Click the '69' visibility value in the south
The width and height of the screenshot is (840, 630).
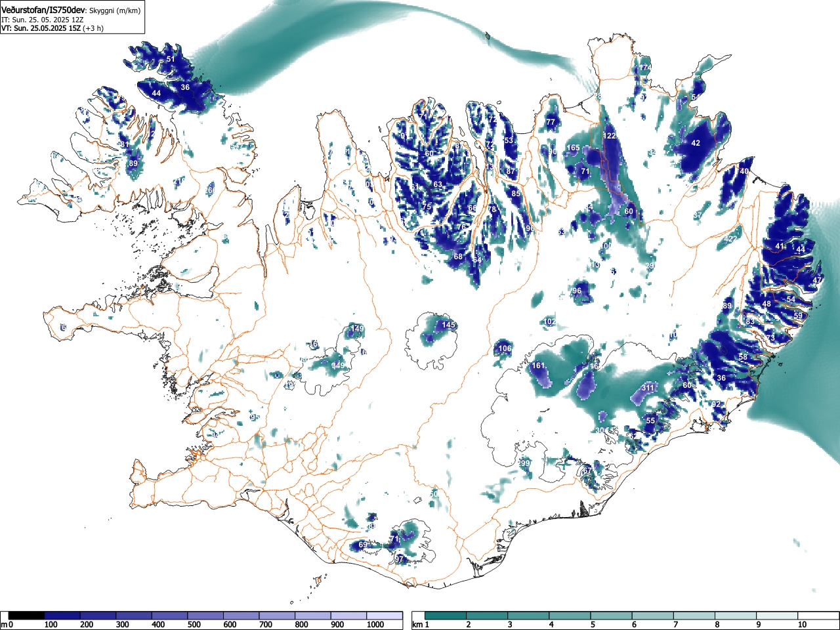364,545
